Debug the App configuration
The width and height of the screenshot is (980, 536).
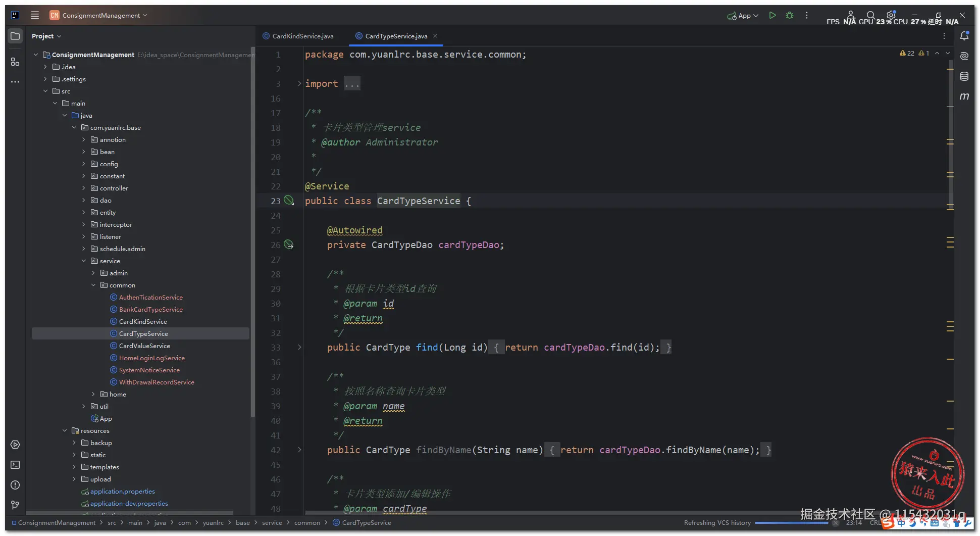point(790,16)
